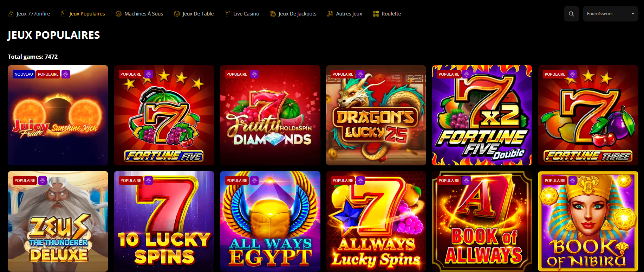Image resolution: width=644 pixels, height=272 pixels.
Task: Click the flame icon beside Jeux 777onfire
Action: 11,14
